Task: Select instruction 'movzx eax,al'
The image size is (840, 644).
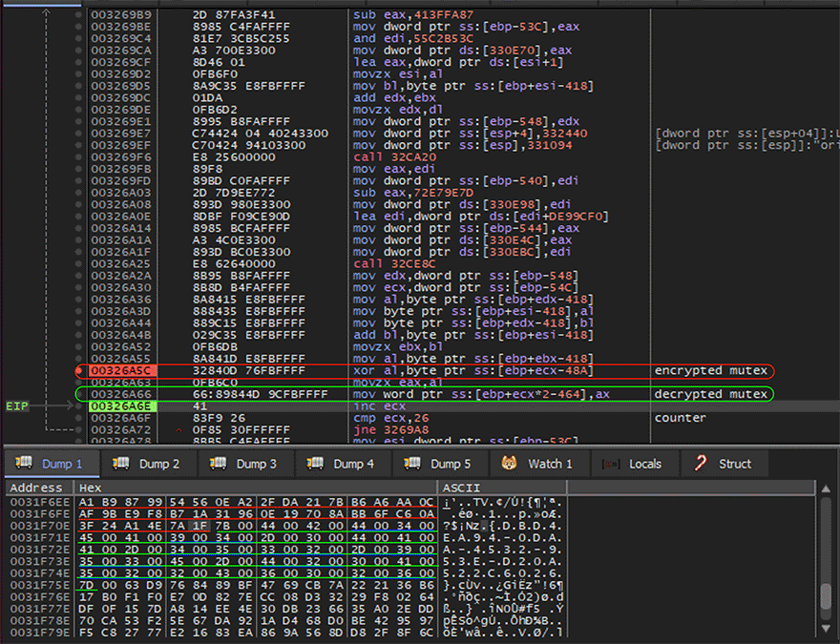Action: point(398,383)
